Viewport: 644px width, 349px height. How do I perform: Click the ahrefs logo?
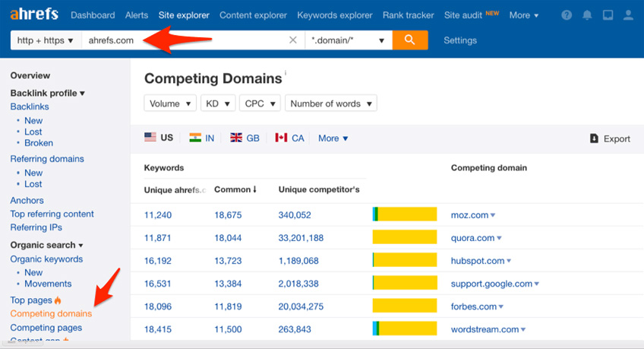click(x=34, y=14)
